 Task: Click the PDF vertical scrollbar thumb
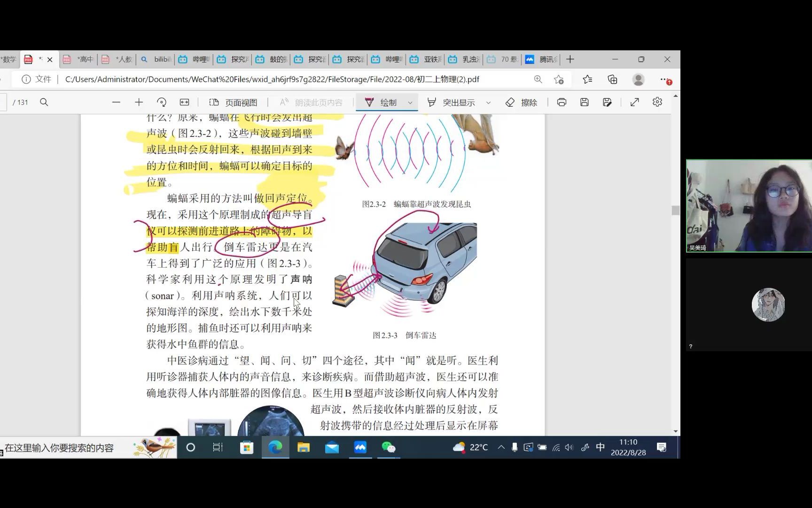tap(675, 210)
